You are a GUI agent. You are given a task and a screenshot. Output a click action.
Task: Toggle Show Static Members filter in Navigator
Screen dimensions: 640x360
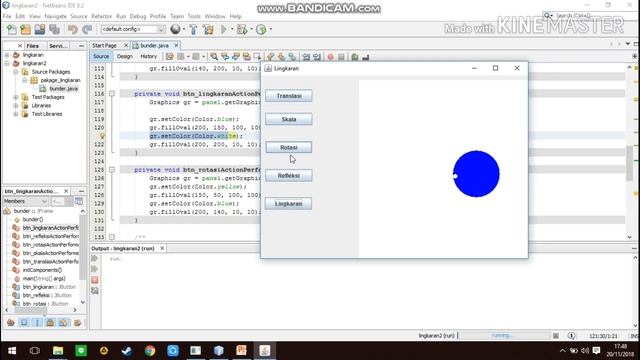37,323
